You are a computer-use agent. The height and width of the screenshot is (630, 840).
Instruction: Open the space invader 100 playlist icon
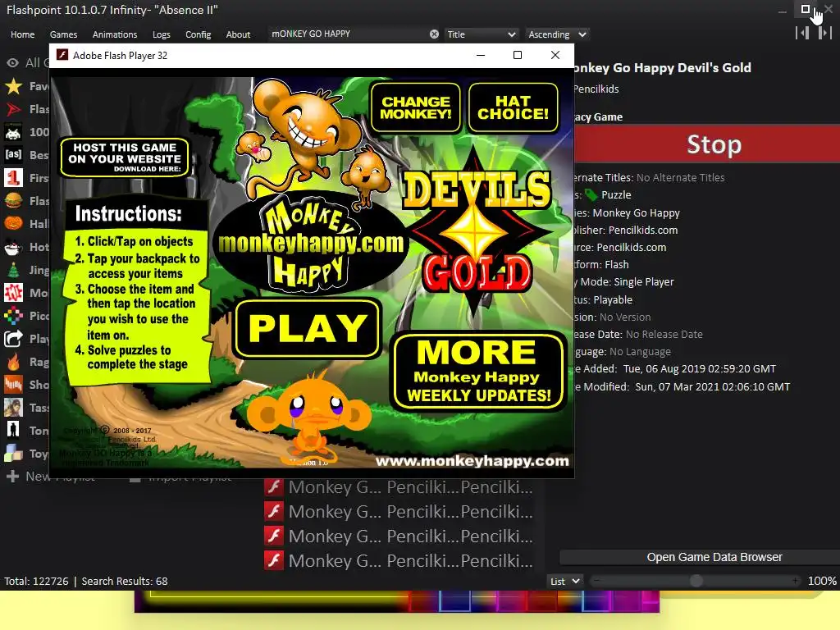coord(13,132)
